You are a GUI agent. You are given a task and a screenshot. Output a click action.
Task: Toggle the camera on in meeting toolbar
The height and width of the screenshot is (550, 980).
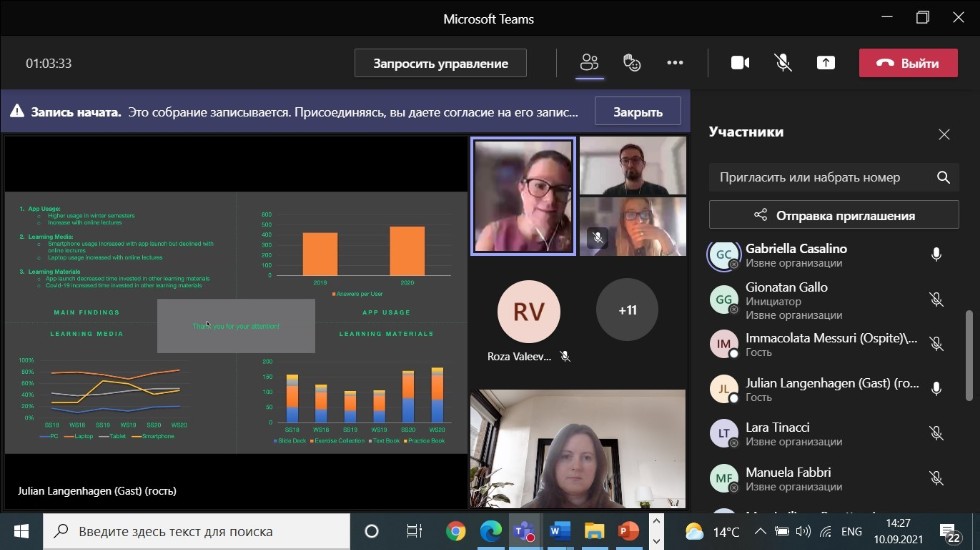[x=740, y=63]
